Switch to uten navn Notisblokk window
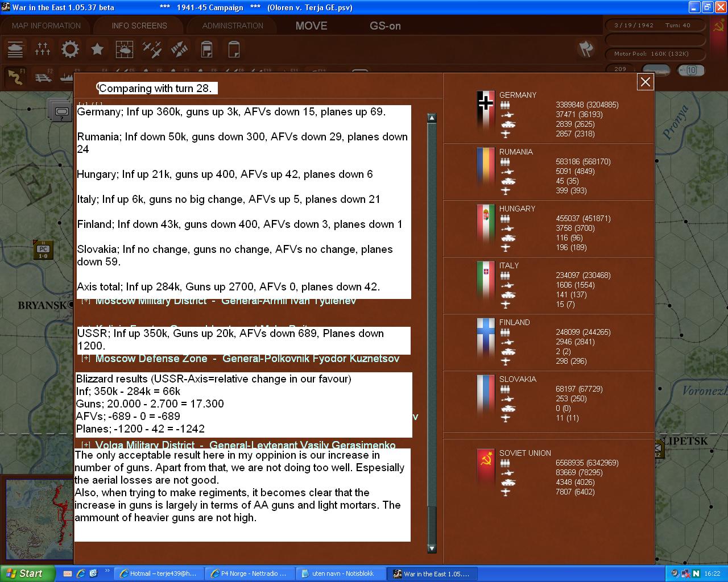This screenshot has height=582, width=728. [340, 573]
